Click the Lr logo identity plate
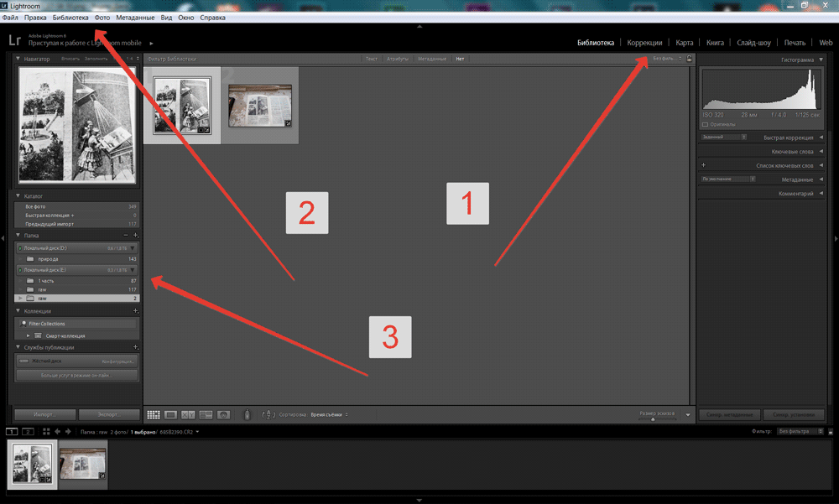839x504 pixels. tap(15, 40)
